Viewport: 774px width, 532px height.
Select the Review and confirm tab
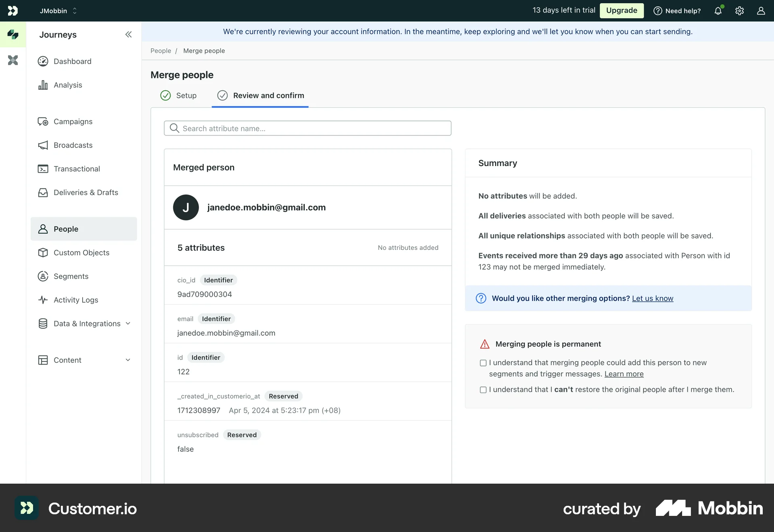click(260, 96)
